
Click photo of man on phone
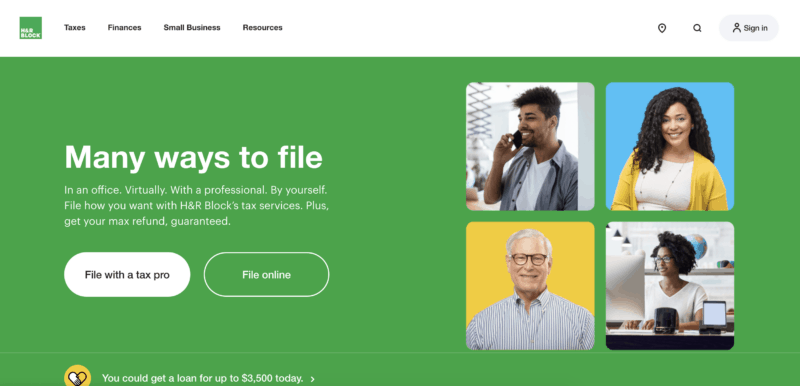click(530, 146)
